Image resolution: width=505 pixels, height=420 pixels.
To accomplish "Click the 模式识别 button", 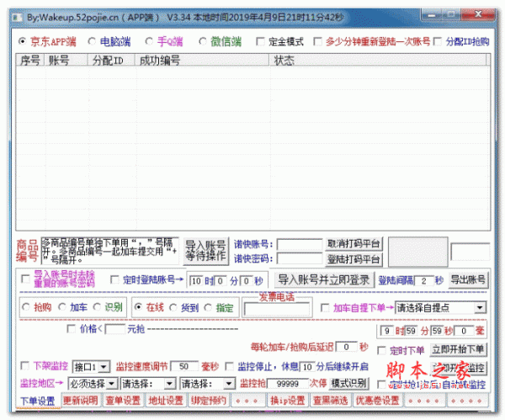I will (x=348, y=383).
